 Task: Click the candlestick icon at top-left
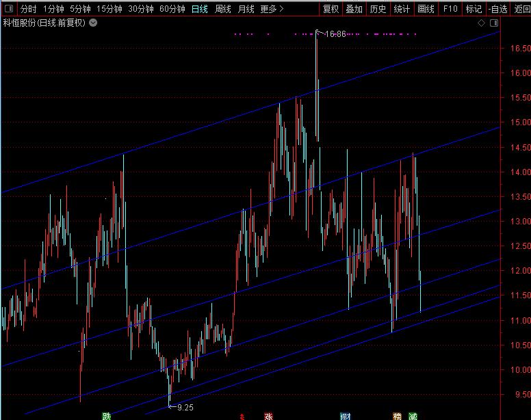pyautogui.click(x=8, y=9)
